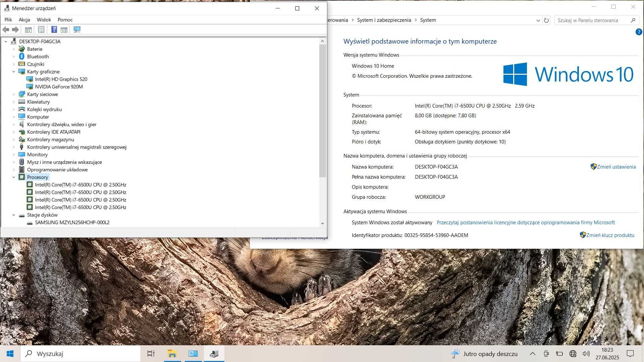
Task: Collapse the Karty graficzne category
Action: pyautogui.click(x=14, y=72)
